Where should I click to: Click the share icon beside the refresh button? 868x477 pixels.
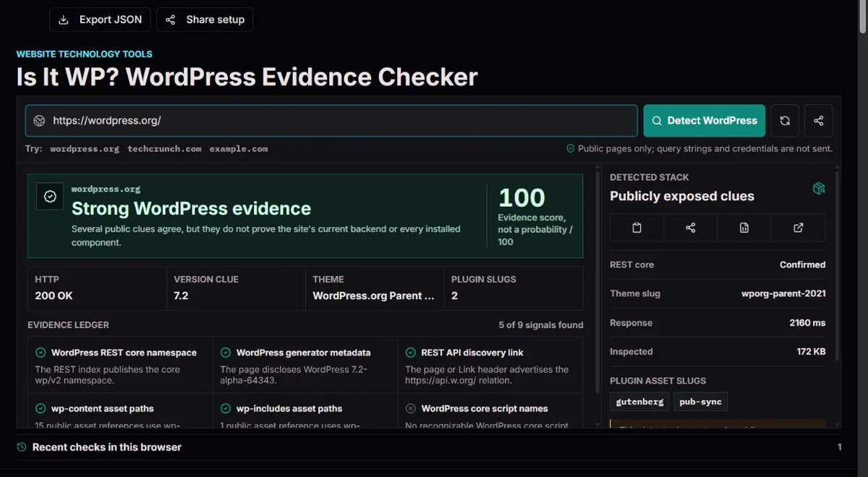click(819, 121)
